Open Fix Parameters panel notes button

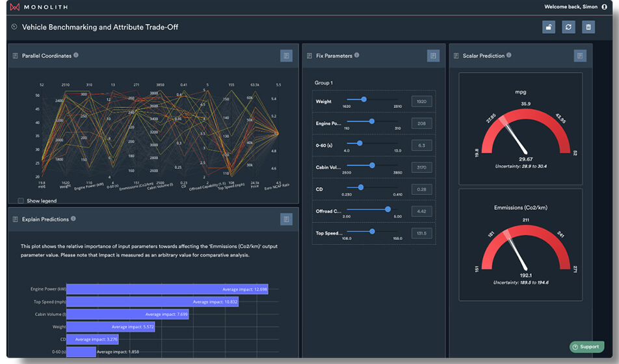pos(433,56)
